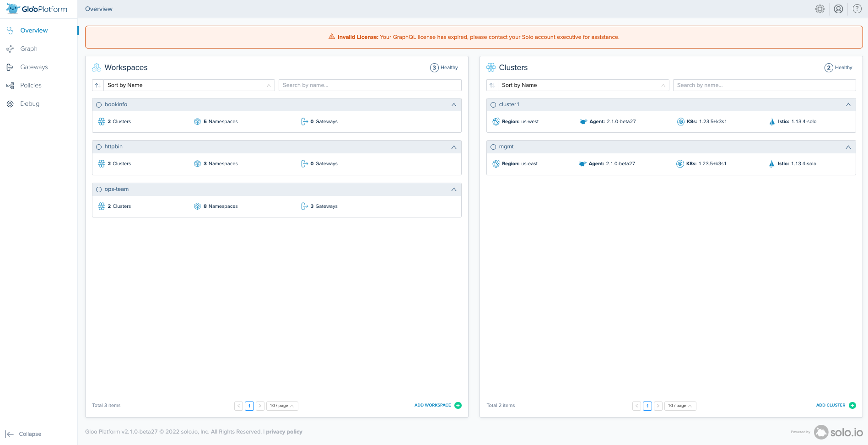Click the warning icon in license banner
The height and width of the screenshot is (445, 868).
(332, 37)
